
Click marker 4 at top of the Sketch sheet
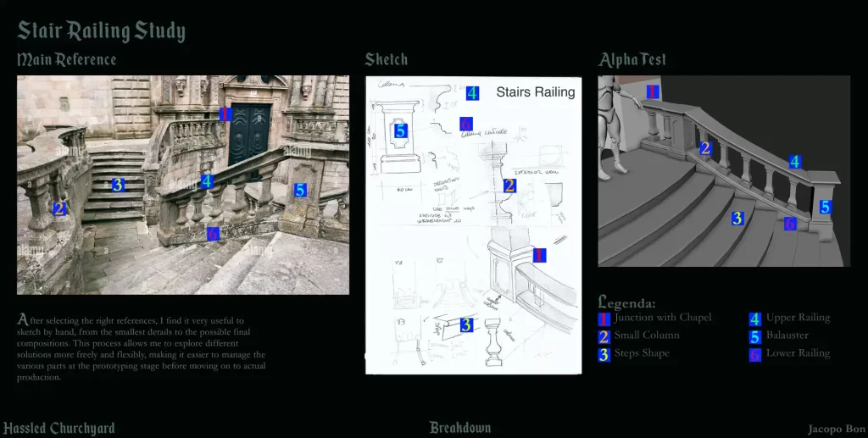[x=472, y=93]
